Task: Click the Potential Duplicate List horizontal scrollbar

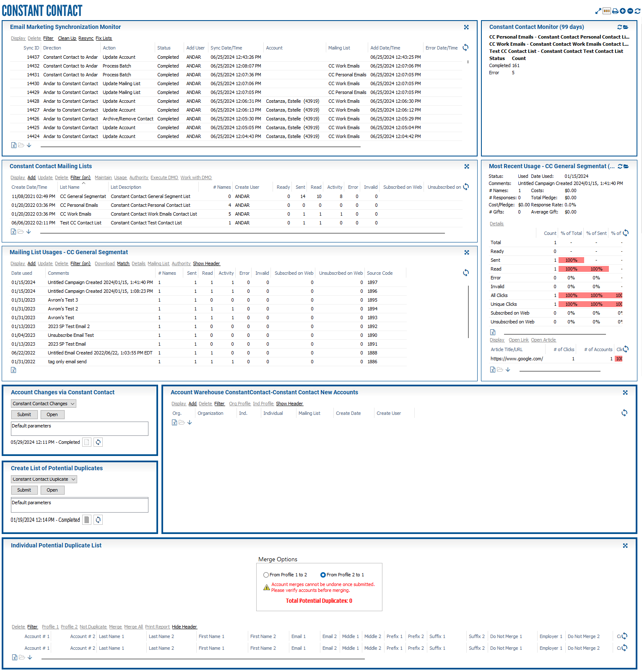Action: pos(203,659)
